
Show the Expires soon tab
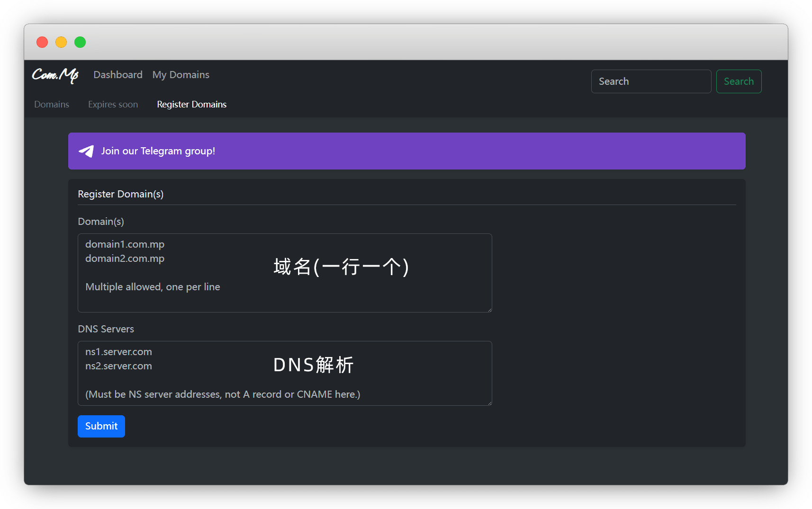113,104
